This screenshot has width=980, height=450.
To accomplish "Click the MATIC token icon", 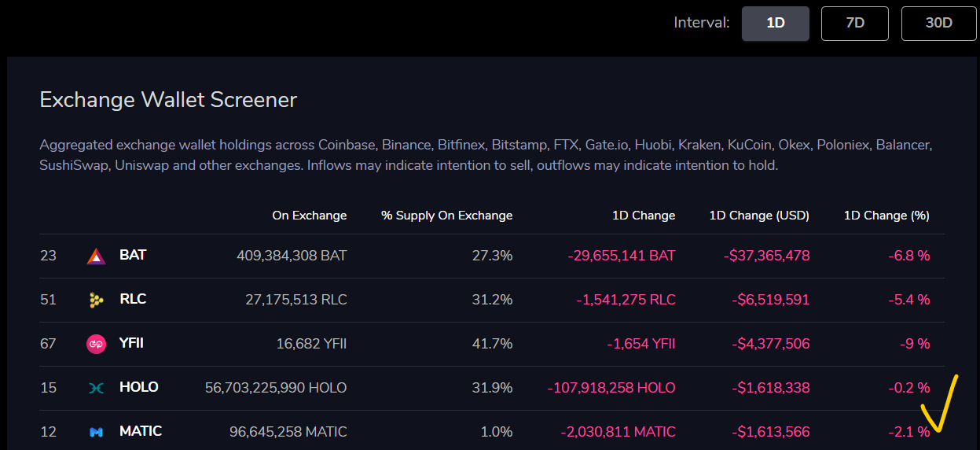I will 96,432.
